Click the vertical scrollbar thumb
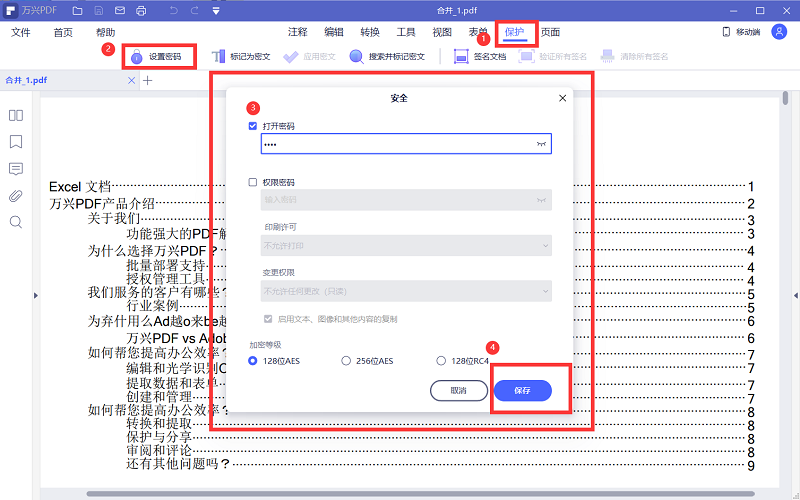Screen dimensions: 800x500 (x=785, y=98)
